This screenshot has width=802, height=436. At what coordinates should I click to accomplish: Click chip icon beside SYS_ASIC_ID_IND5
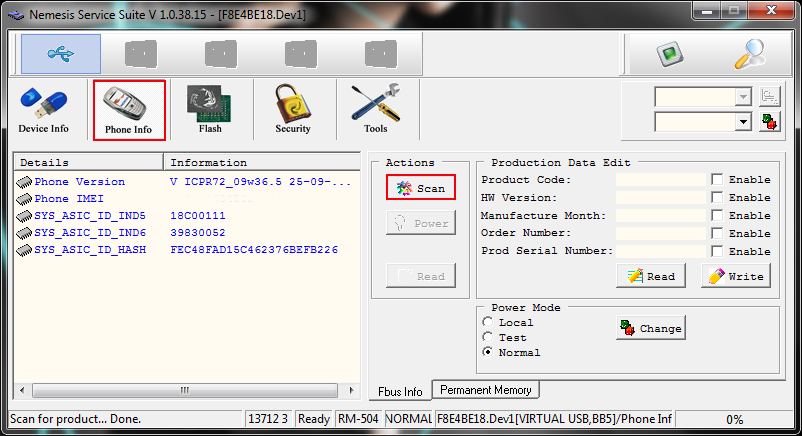click(x=24, y=216)
